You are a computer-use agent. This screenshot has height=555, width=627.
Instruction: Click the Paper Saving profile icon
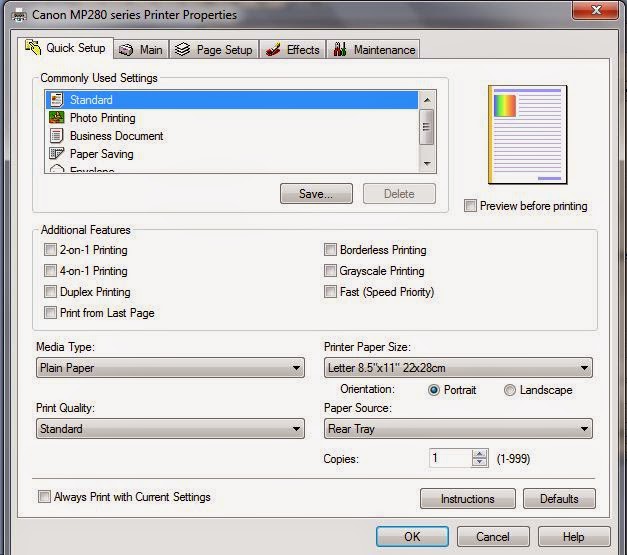pyautogui.click(x=56, y=154)
